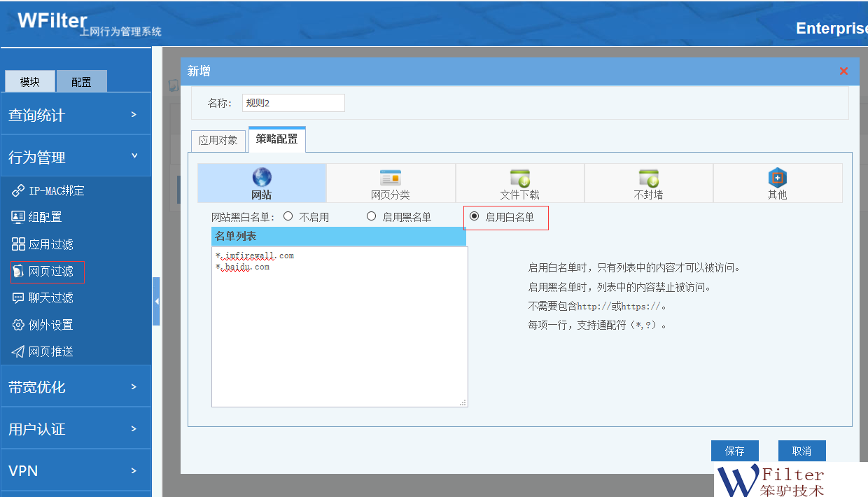Click the 保存 button
This screenshot has height=497, width=868.
[735, 451]
